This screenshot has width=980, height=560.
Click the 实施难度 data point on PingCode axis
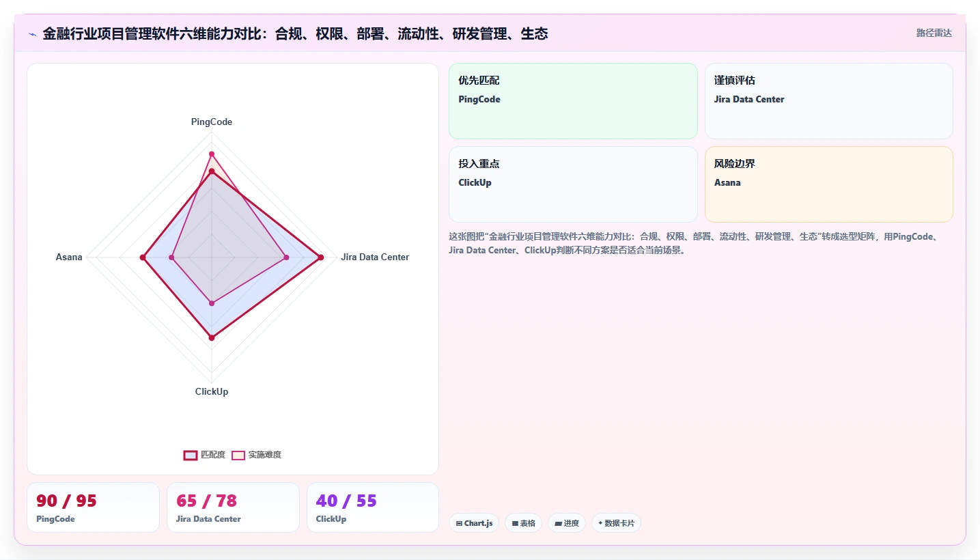pyautogui.click(x=212, y=154)
